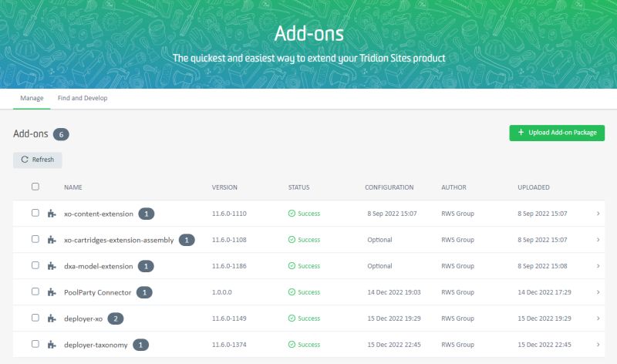Click the UPLOADED column header
617x364 pixels.
[x=534, y=187]
